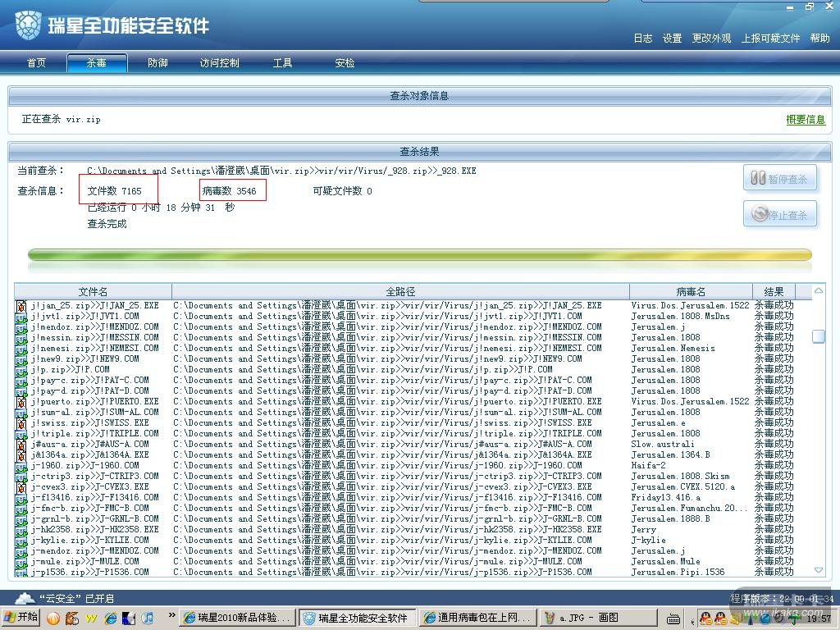Click the bug icon for j!swiss.zip row
Image resolution: width=840 pixels, height=630 pixels.
(x=21, y=423)
